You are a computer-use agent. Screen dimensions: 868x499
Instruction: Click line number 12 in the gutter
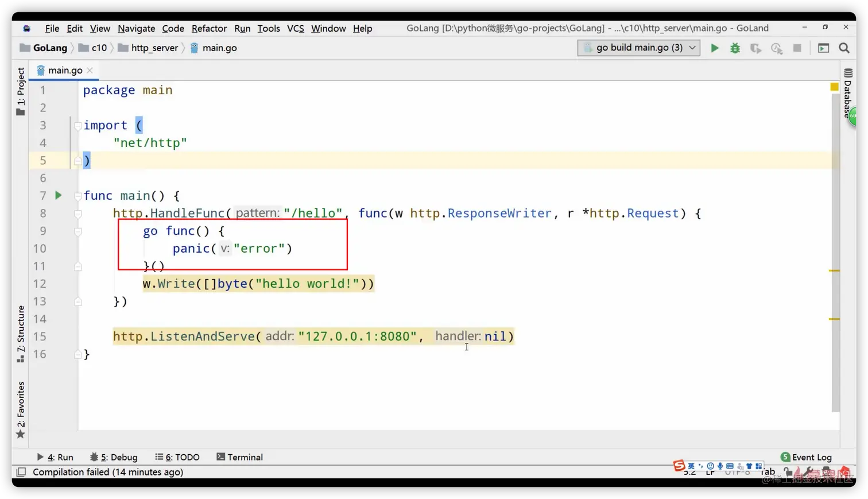[x=40, y=284]
